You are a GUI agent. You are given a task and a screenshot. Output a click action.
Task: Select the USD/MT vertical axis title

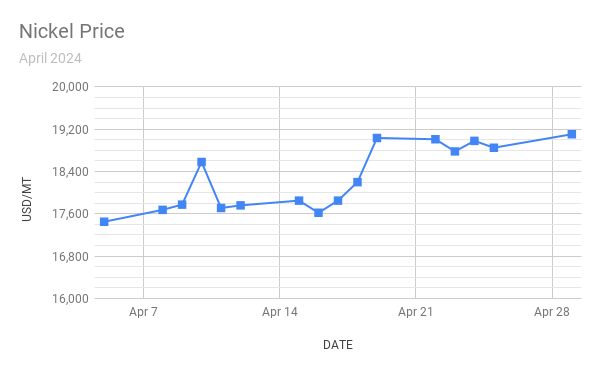tap(27, 199)
